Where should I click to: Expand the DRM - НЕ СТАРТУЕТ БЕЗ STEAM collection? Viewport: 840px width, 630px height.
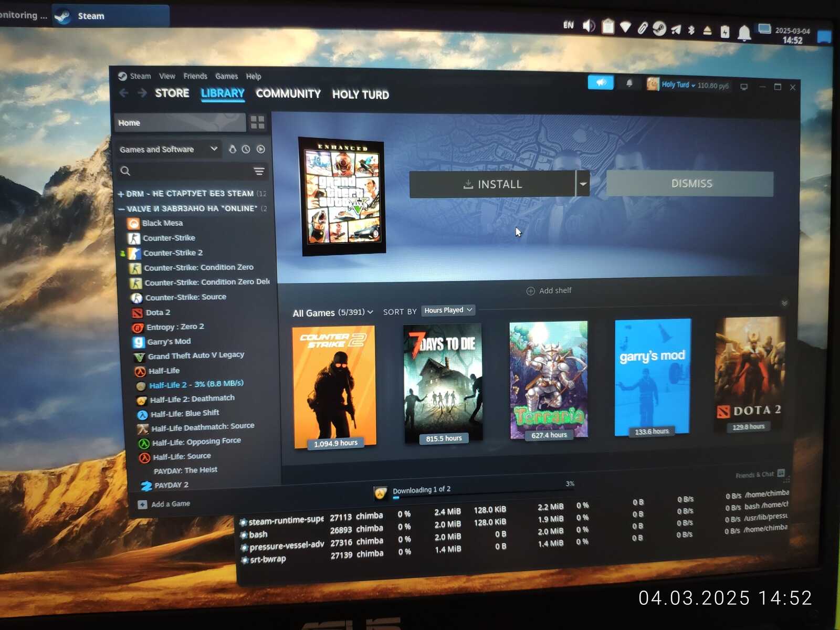pos(121,194)
